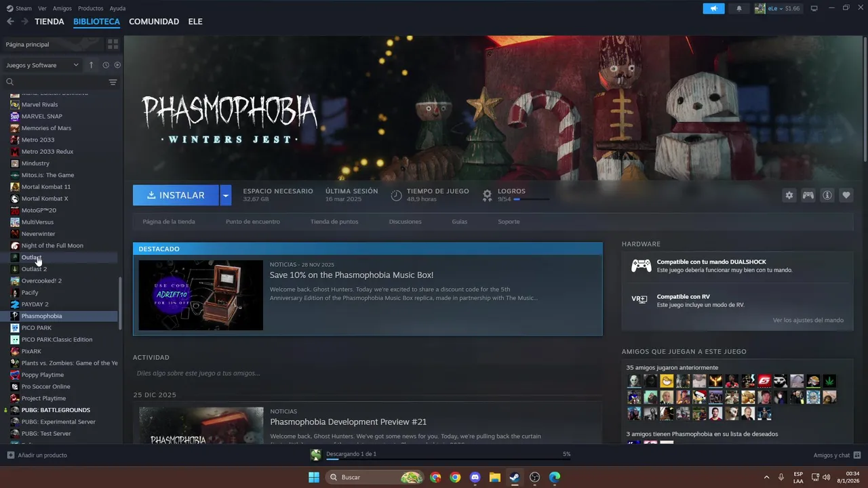868x488 pixels.
Task: Open the Discusiones link
Action: [x=406, y=222]
